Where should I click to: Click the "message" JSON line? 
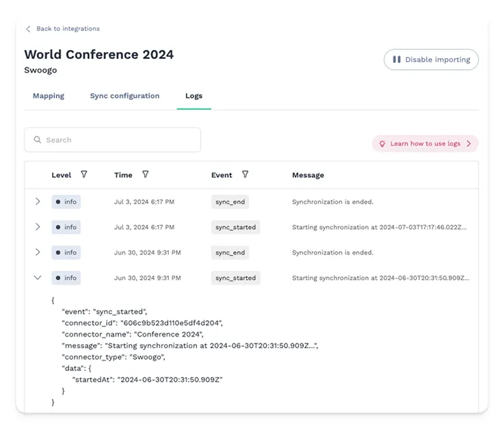(x=190, y=346)
